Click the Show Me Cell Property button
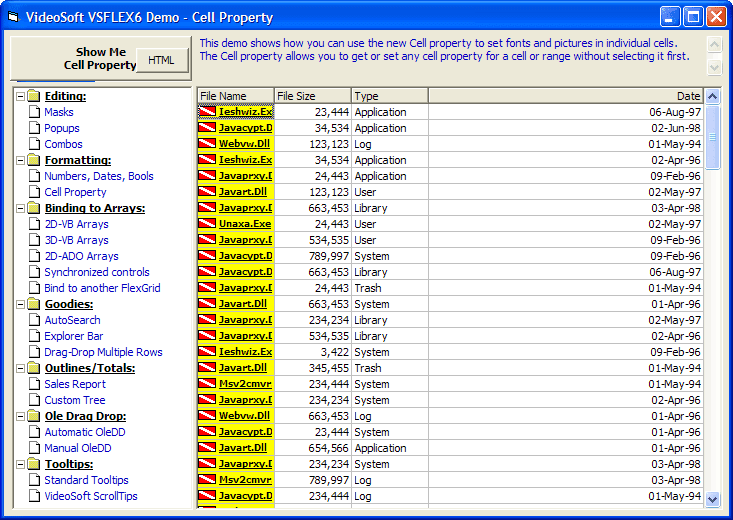 pos(101,58)
